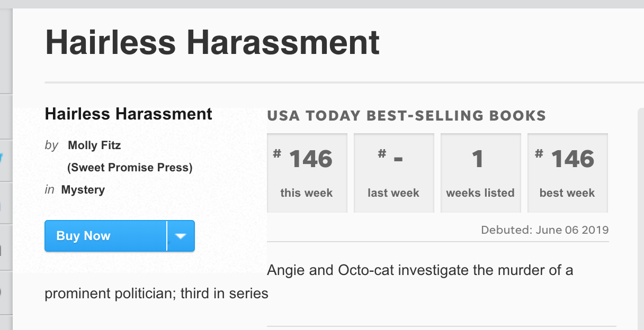Viewport: 644px width, 330px height.
Task: Select the weeks listed stat box
Action: point(481,173)
